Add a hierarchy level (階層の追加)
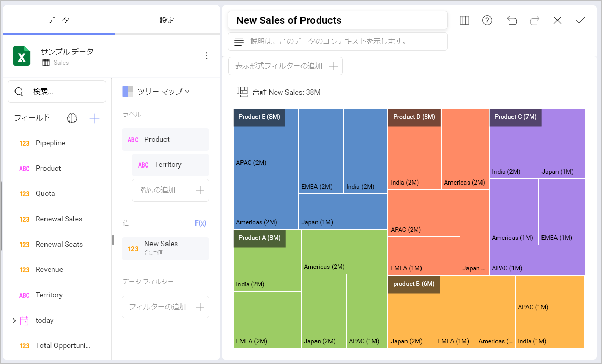Image resolution: width=602 pixels, height=364 pixels. point(171,190)
